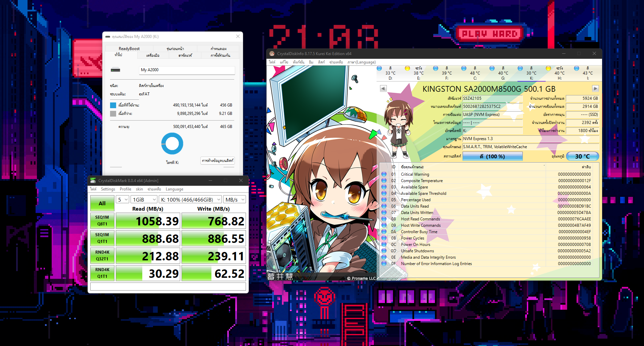Open test count dropdown showing 5
The height and width of the screenshot is (346, 644).
[122, 200]
